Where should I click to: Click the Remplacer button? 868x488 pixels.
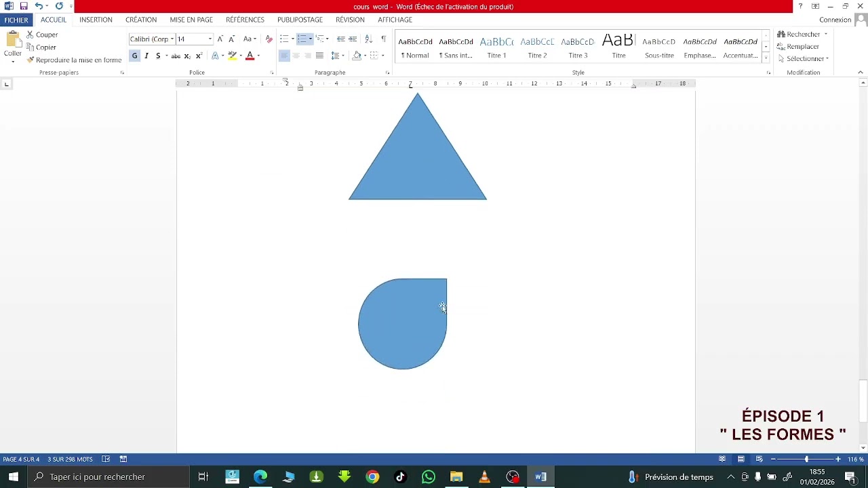(x=799, y=47)
